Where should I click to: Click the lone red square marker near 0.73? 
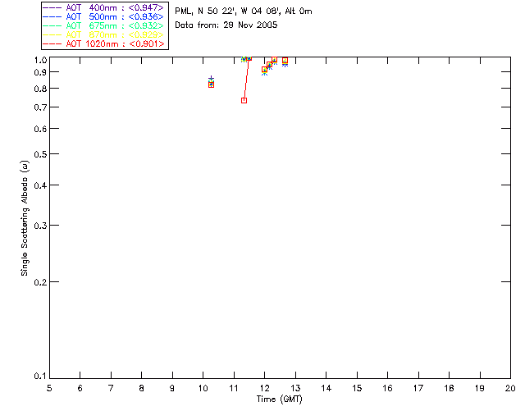[x=244, y=100]
